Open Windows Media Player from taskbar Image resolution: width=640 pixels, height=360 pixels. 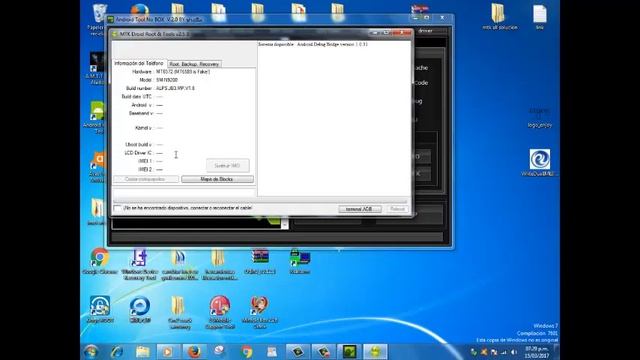click(x=167, y=351)
